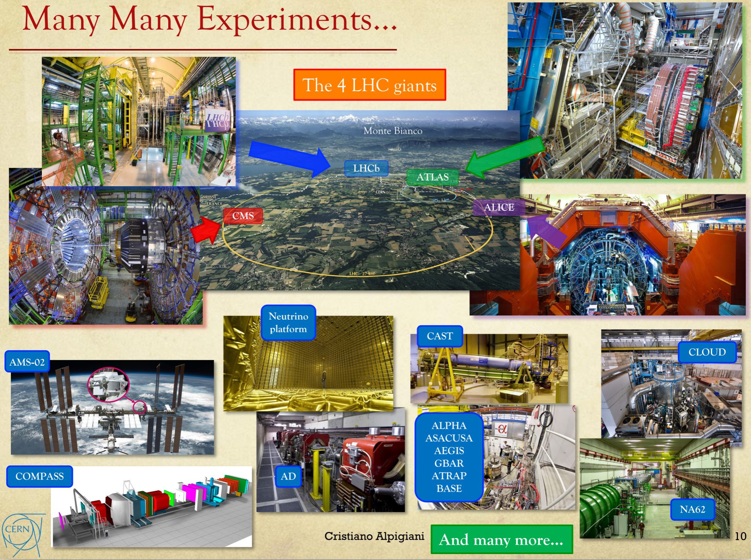Click the orange 'The 4 LHC giants' box
Screen dimensions: 751x560
(x=370, y=85)
